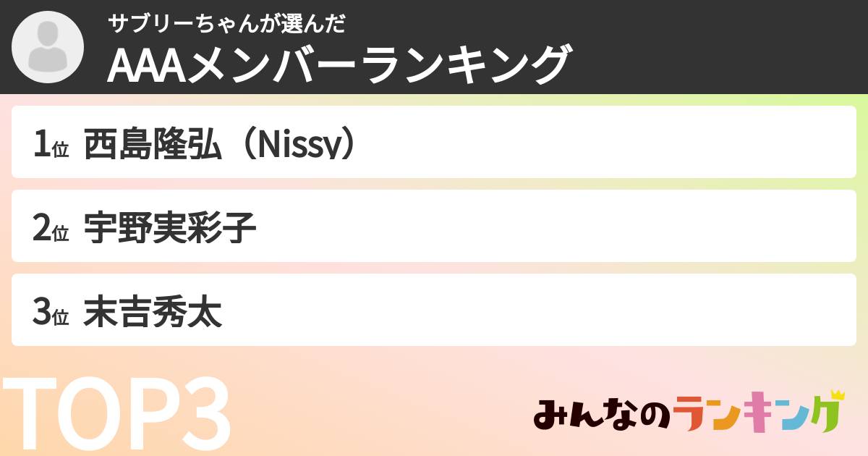Viewport: 868px width, 456px height.
Task: Click the 1位 rank badge
Action: click(x=51, y=145)
